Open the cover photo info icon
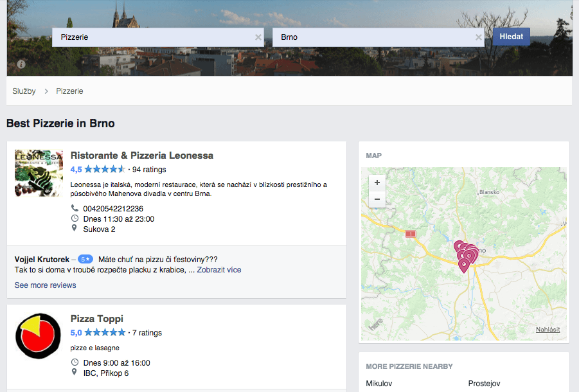The height and width of the screenshot is (392, 579). pos(21,64)
